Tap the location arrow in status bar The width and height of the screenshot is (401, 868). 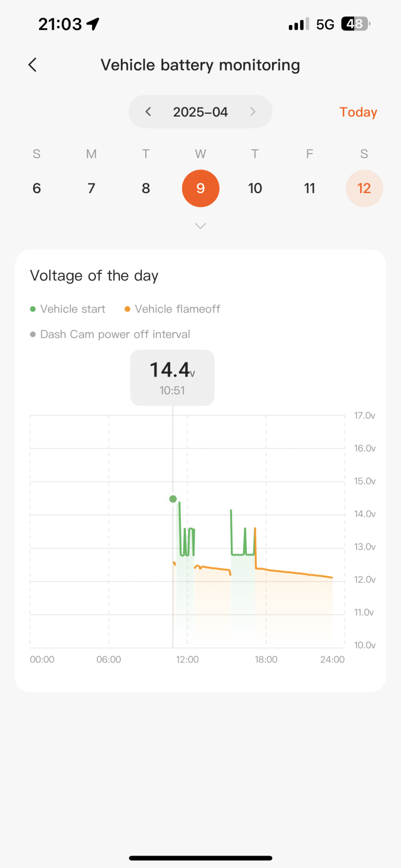coord(93,24)
